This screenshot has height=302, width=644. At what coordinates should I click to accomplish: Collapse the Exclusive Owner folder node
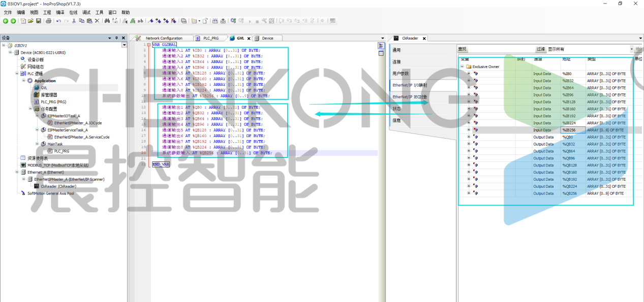tap(462, 66)
